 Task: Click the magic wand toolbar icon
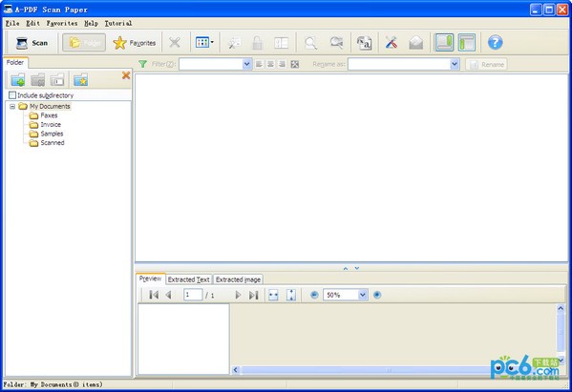point(234,43)
